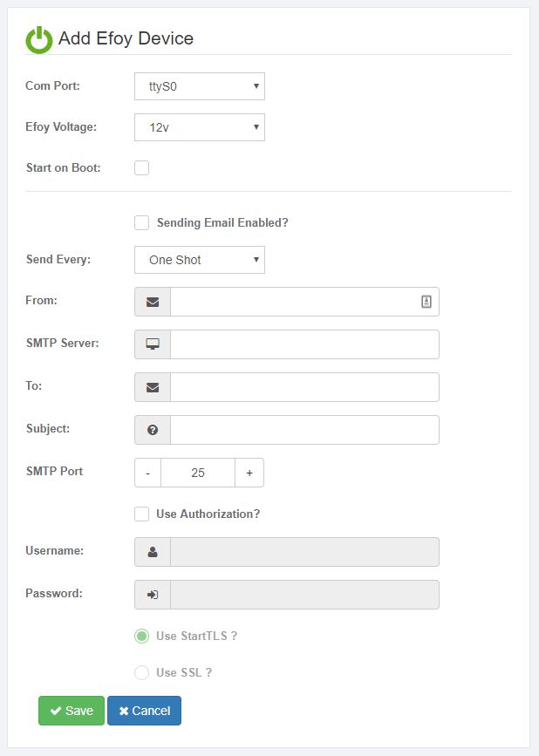This screenshot has height=756, width=539.
Task: Click the monitor icon beside SMTP Server field
Action: [152, 344]
